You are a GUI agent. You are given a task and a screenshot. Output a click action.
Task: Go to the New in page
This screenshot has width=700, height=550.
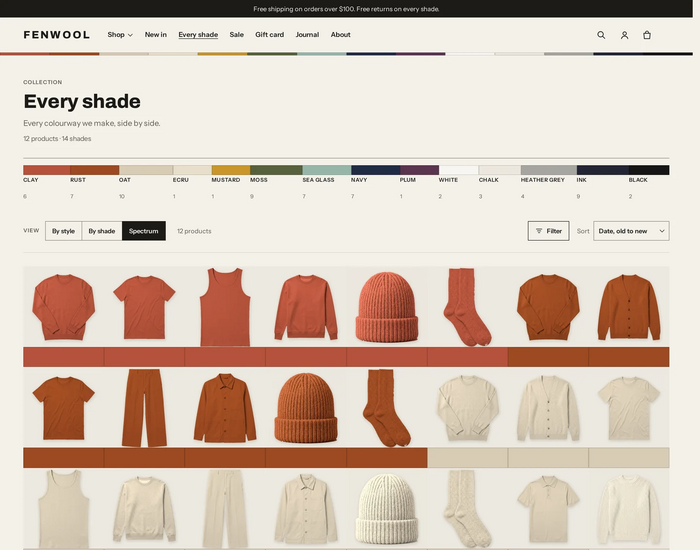tap(155, 35)
